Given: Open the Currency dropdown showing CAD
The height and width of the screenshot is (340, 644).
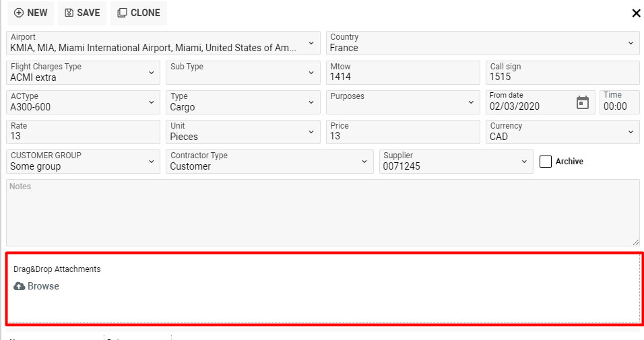Looking at the screenshot, I should 631,132.
